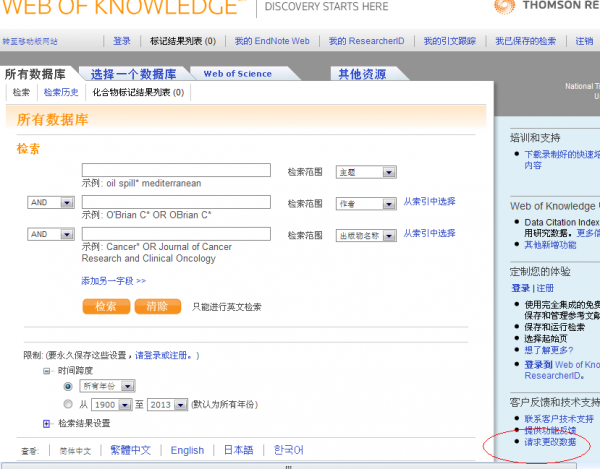Viewport: 600px width, 469px height.
Task: Click the bottom horizontal scrollbar
Action: point(289,466)
